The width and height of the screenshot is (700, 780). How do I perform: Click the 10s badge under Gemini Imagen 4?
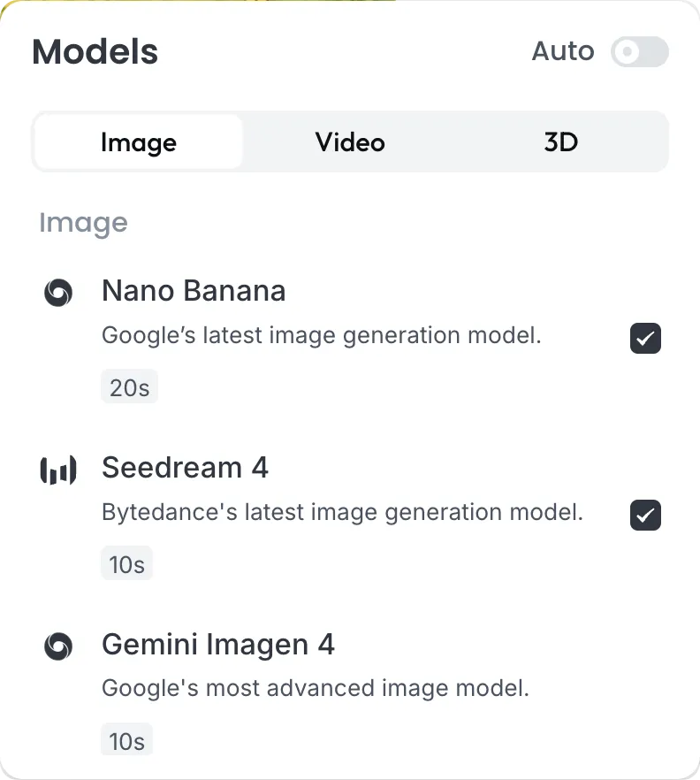(126, 740)
